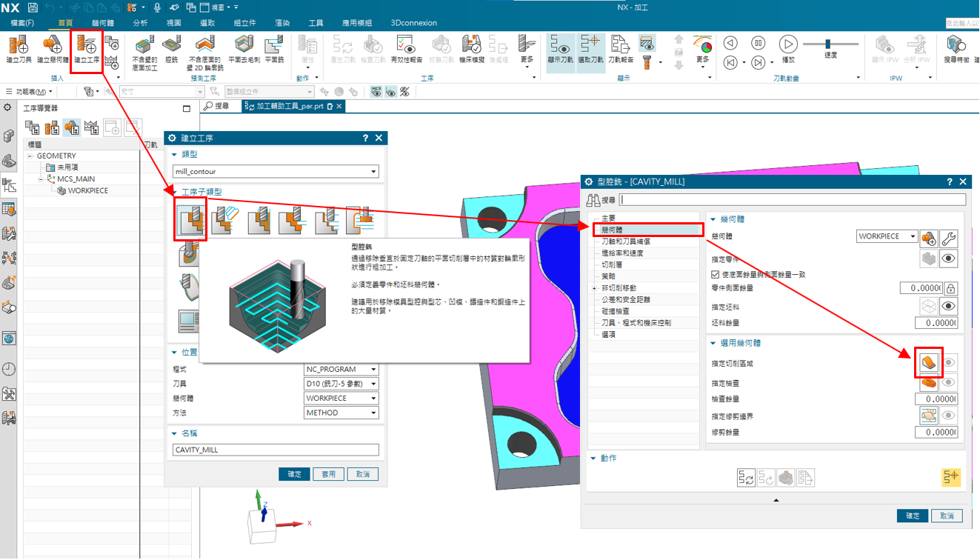The height and width of the screenshot is (560, 980).
Task: Toggle 使底面餘量與側面餘量一致 checkbox
Action: tap(715, 274)
